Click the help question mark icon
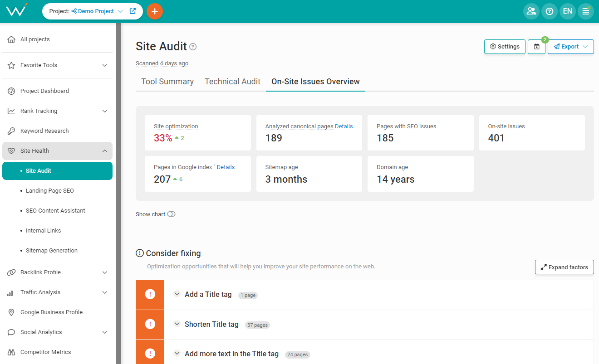 (550, 11)
